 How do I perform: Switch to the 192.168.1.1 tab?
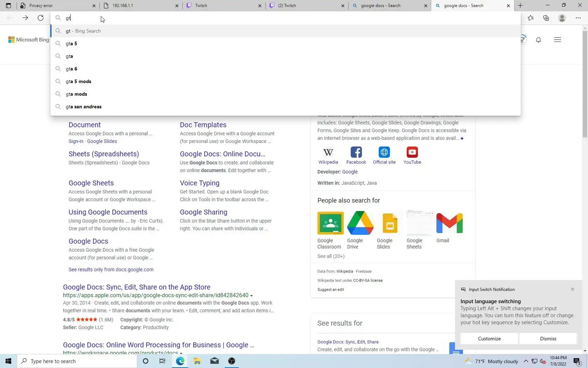(140, 6)
